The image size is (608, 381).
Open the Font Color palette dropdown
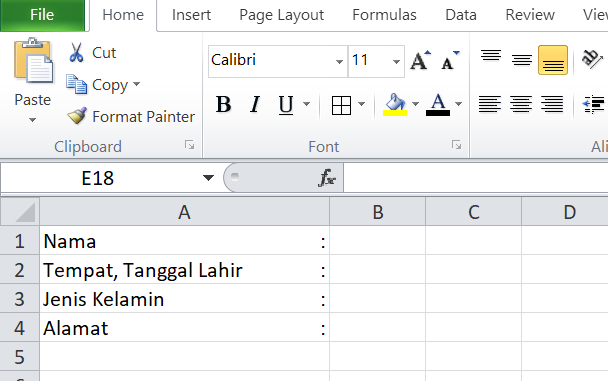tap(458, 104)
